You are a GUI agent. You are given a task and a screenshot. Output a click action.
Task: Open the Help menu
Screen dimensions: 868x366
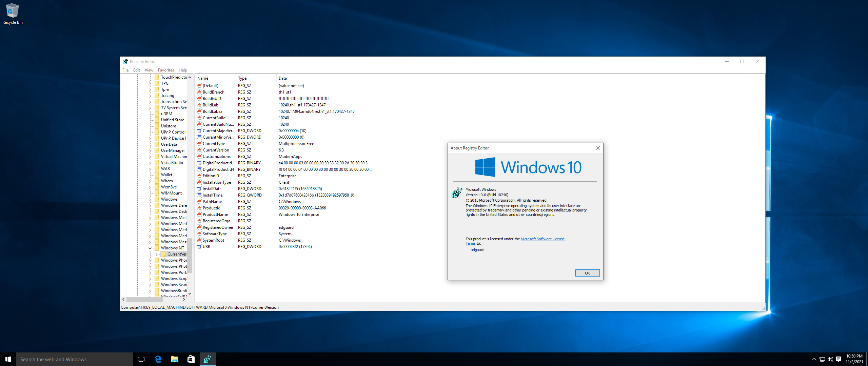pyautogui.click(x=183, y=70)
